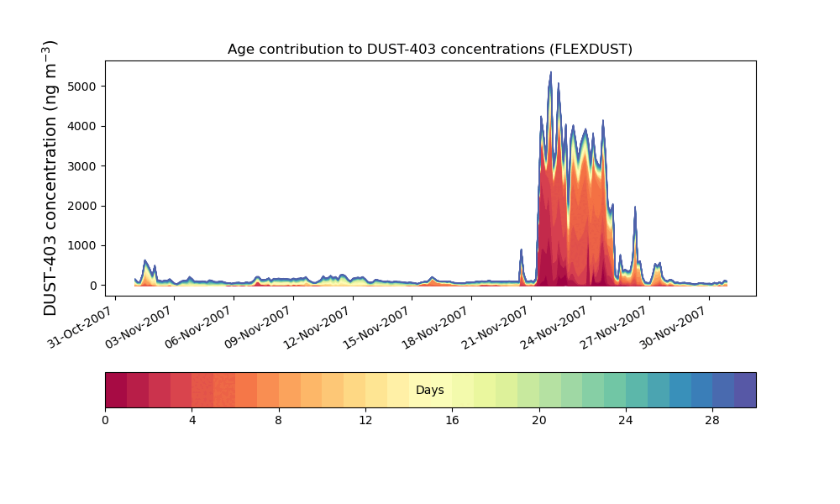Click y-axis tick value 5000
This screenshot has width=840, height=504.
pyautogui.click(x=82, y=87)
